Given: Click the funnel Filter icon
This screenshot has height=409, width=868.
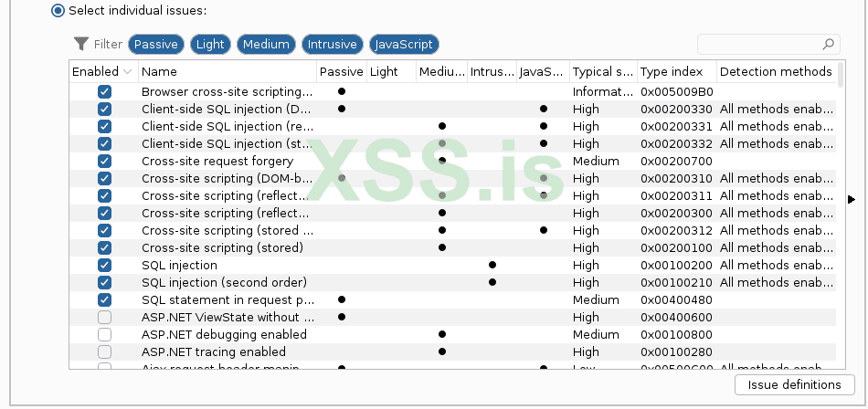Looking at the screenshot, I should (81, 44).
